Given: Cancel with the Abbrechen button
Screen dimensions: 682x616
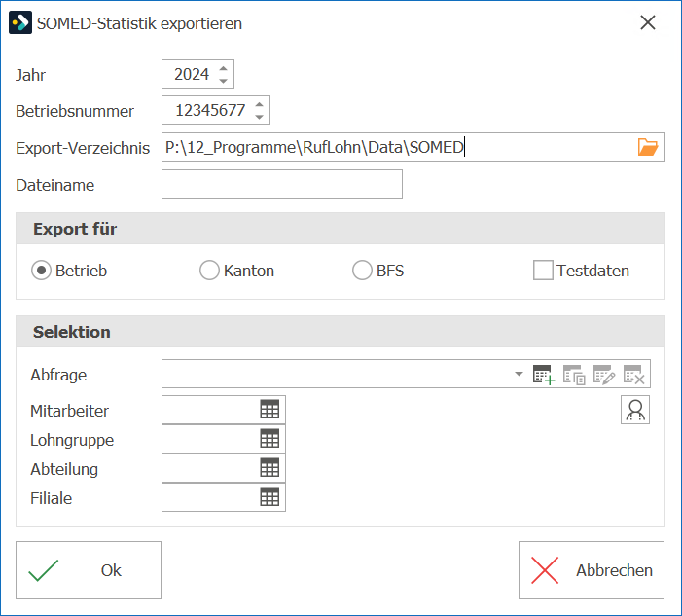Looking at the screenshot, I should click(592, 570).
